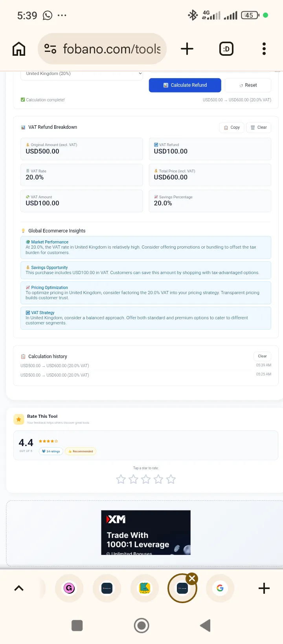Open the VAT Strategy insight

tap(146, 318)
